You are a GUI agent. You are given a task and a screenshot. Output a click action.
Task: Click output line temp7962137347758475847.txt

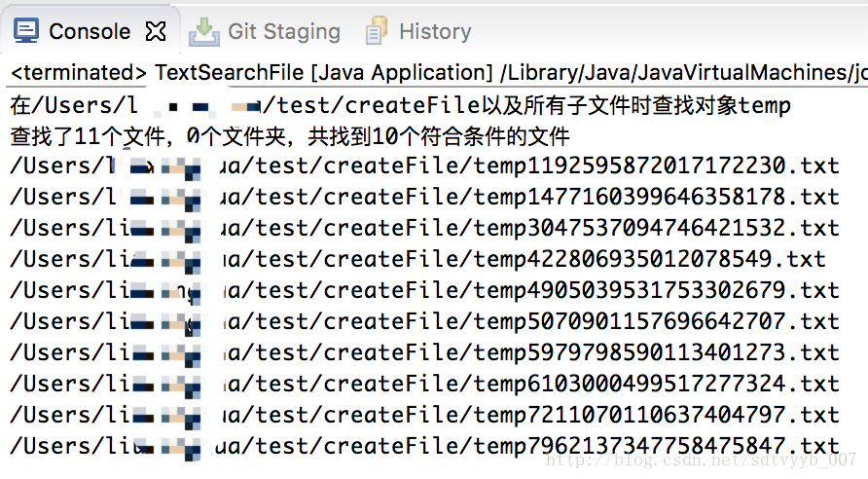pos(424,445)
